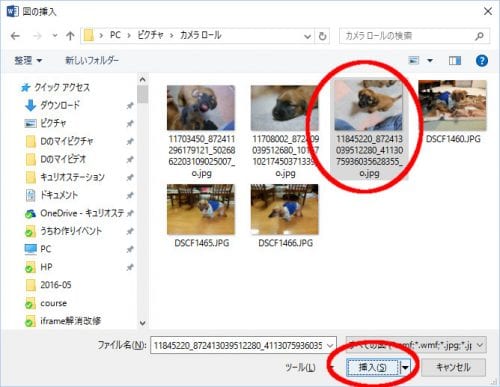Open recent locations dropdown arrow
500x387 pixels.
[x=55, y=35]
